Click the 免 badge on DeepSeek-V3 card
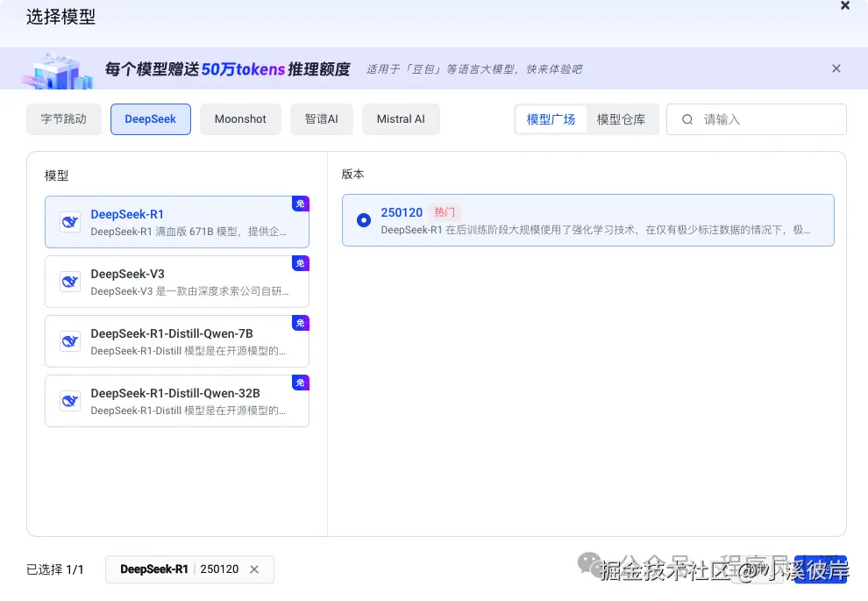Screen dimensions: 868x601 pyautogui.click(x=301, y=263)
